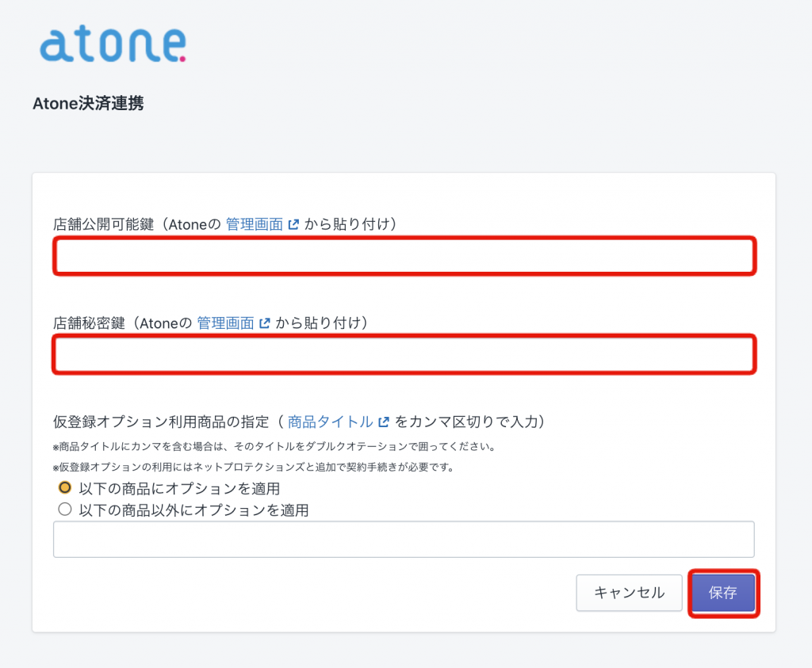Click the 仮登録オプション利用商品の指定 label
Image resolution: width=812 pixels, height=668 pixels.
[x=161, y=422]
